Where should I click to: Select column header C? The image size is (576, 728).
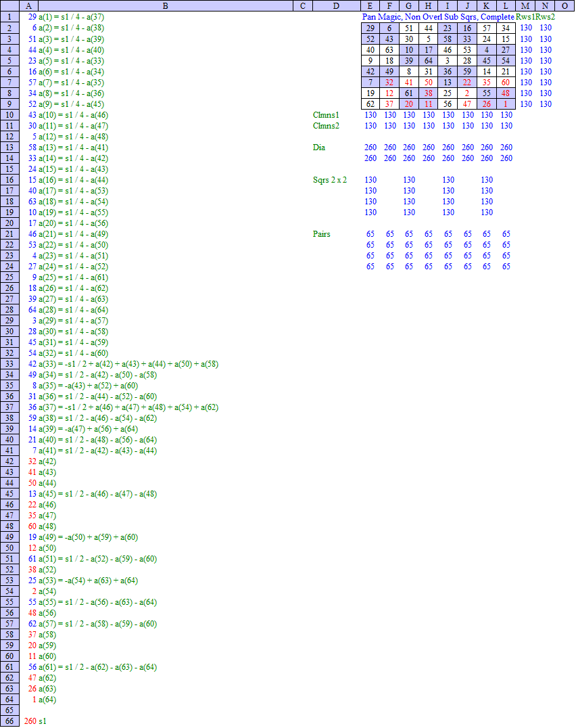[x=303, y=5]
